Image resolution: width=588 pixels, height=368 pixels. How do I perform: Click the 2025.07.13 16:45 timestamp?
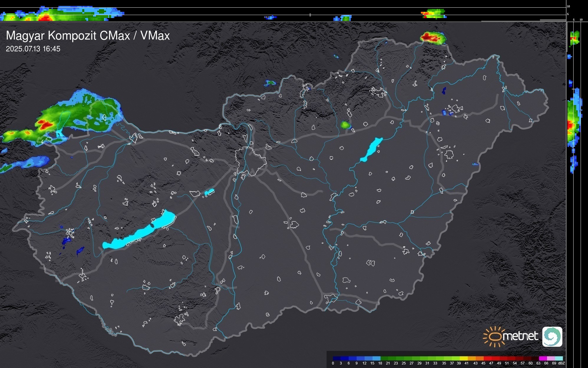[33, 49]
